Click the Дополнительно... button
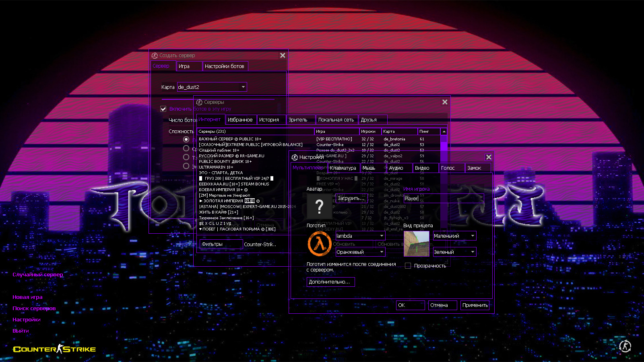Screen dimensions: 644x362 coord(330,282)
